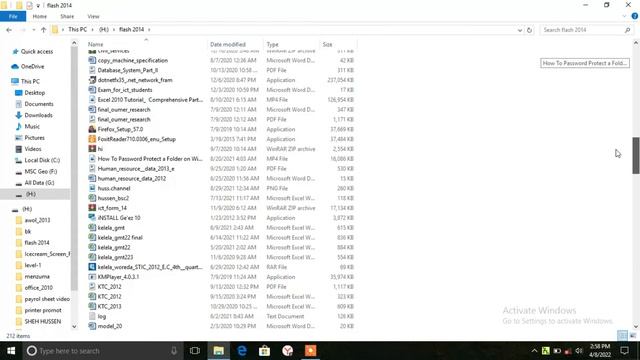Open the recent locations dropdown arrow

pyautogui.click(x=33, y=30)
